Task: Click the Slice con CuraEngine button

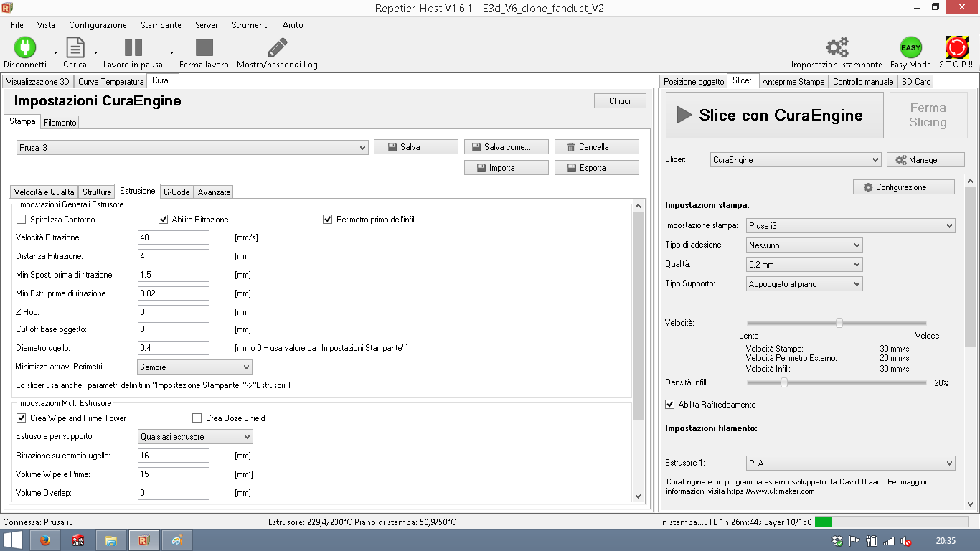Action: tap(775, 115)
